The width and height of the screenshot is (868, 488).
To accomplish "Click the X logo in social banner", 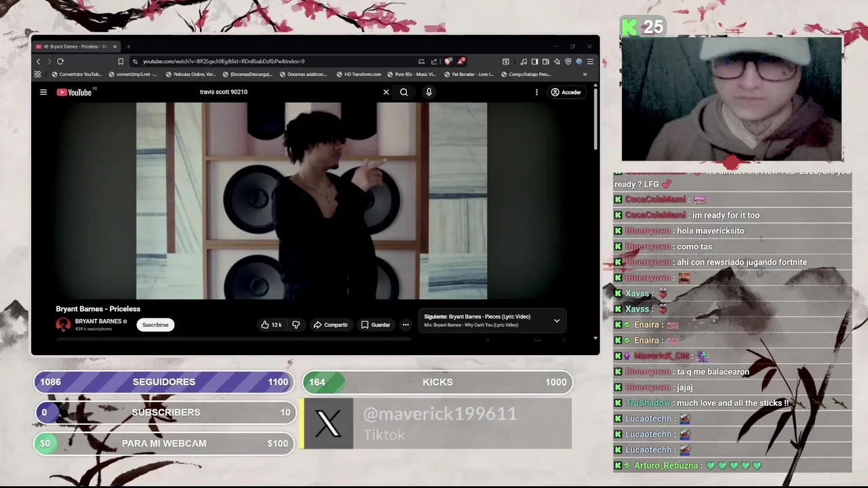I will click(x=329, y=424).
